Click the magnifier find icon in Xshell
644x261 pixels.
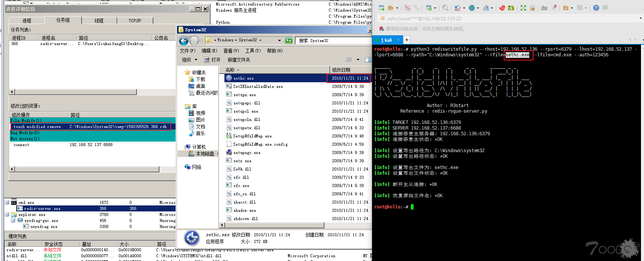tap(445, 8)
